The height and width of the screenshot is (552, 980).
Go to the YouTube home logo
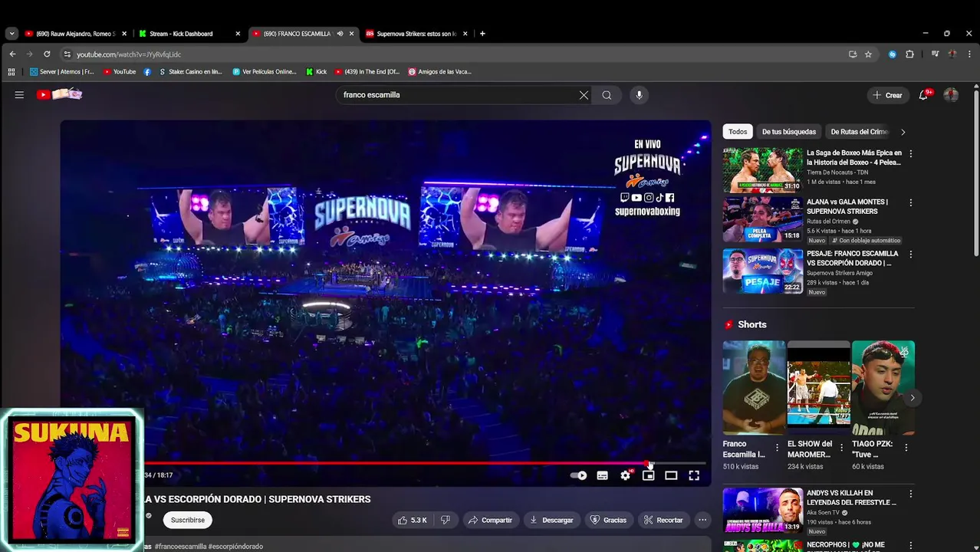[60, 94]
